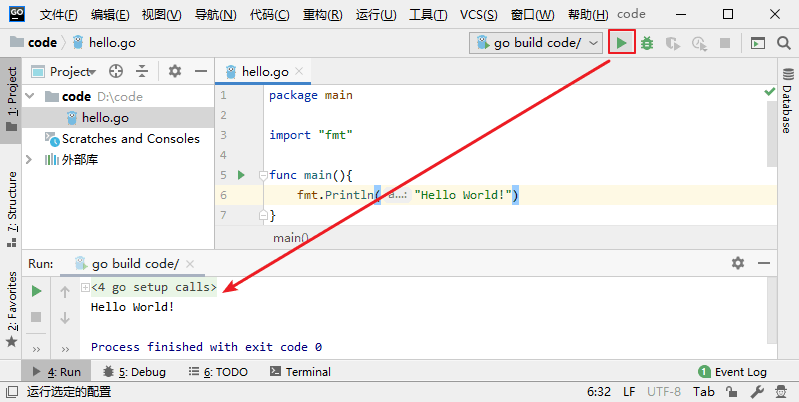Open the 代码 menu
This screenshot has height=402, width=799.
click(x=270, y=15)
